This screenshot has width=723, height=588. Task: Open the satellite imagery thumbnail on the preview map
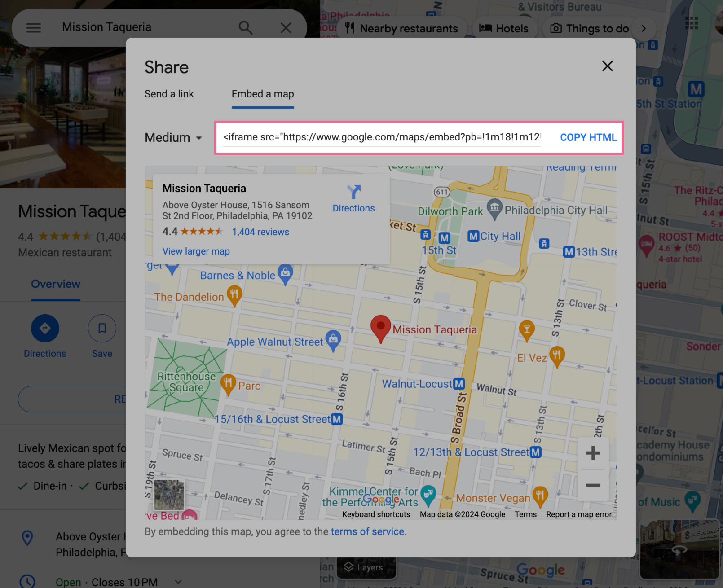click(x=169, y=495)
